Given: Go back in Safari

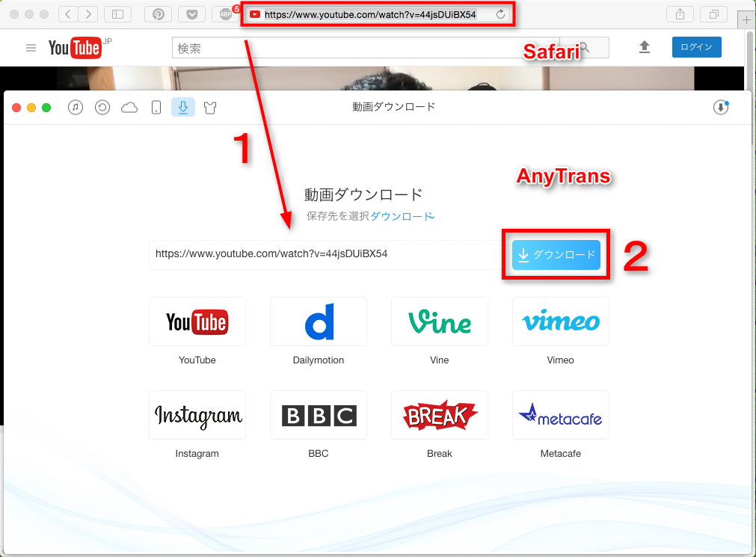Looking at the screenshot, I should (x=68, y=14).
